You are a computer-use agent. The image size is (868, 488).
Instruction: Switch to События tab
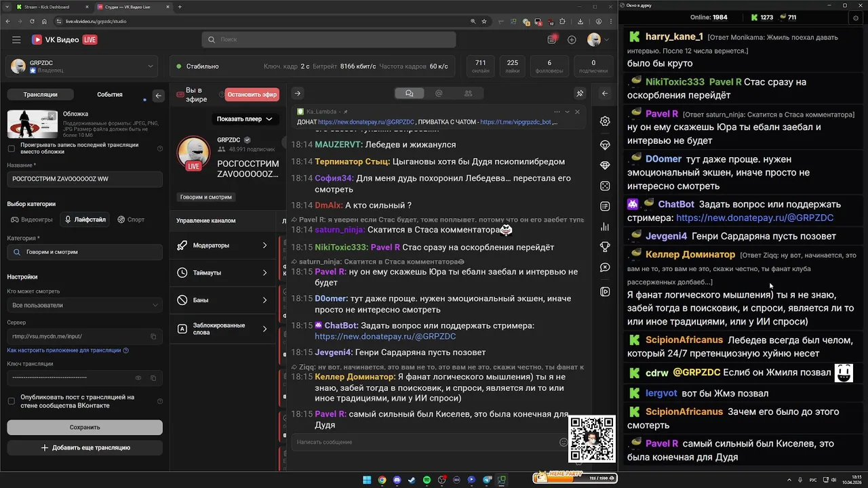[110, 95]
